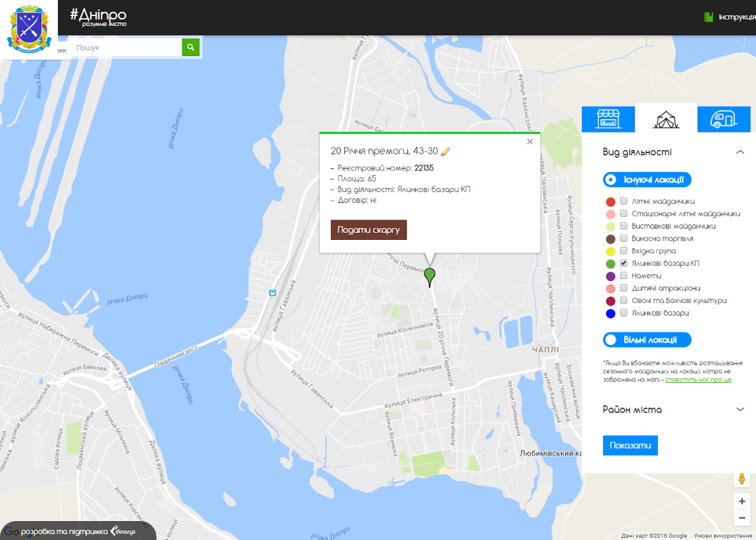Select the tent seasonal locations tab
The height and width of the screenshot is (540, 756).
pyautogui.click(x=666, y=120)
